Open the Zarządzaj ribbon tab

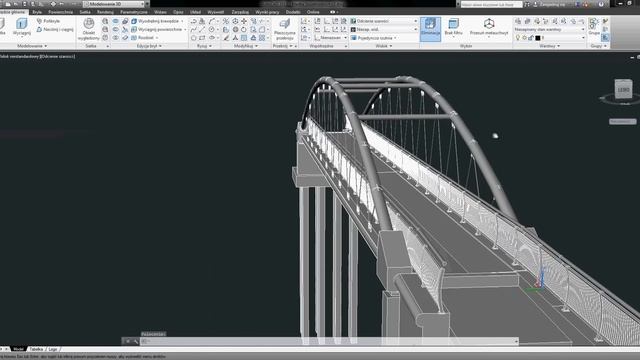240,12
